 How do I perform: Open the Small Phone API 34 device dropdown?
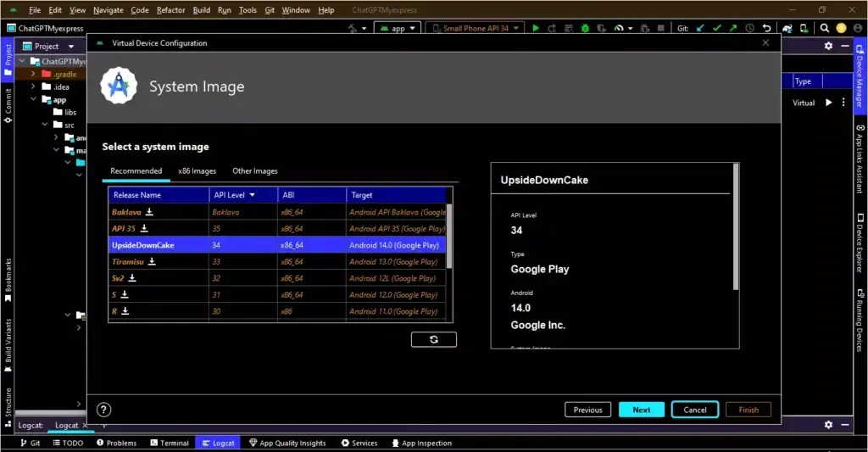point(476,28)
